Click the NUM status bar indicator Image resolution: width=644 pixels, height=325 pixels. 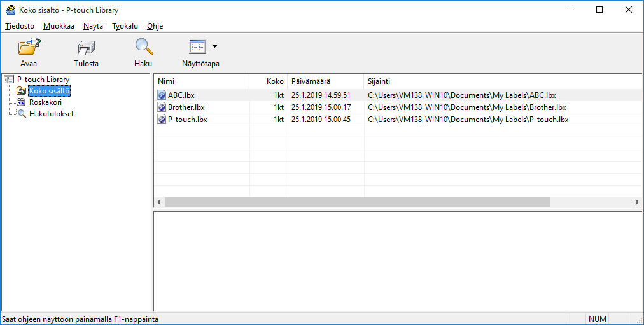click(x=597, y=319)
